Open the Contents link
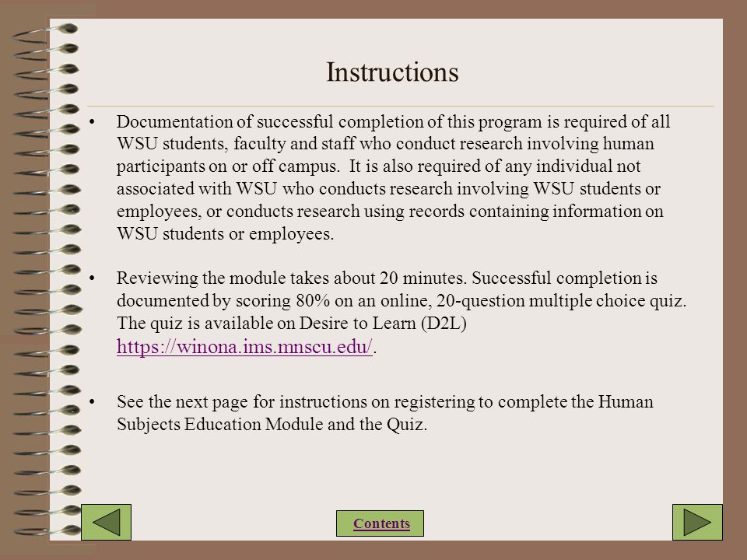 (x=381, y=523)
